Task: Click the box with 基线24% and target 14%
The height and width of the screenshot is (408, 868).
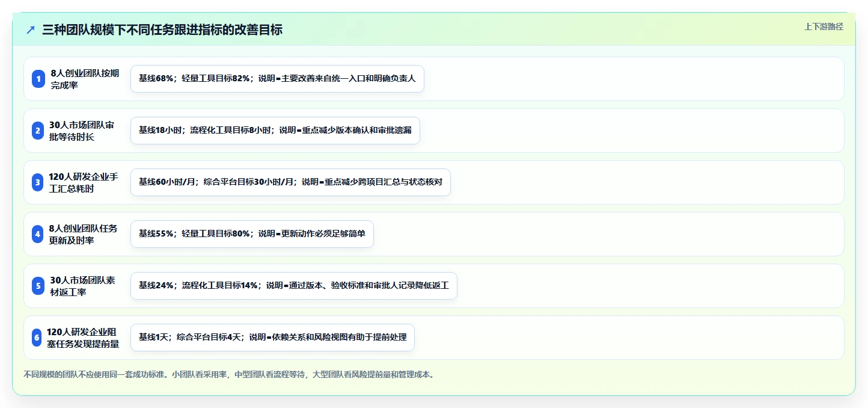Action: [294, 286]
